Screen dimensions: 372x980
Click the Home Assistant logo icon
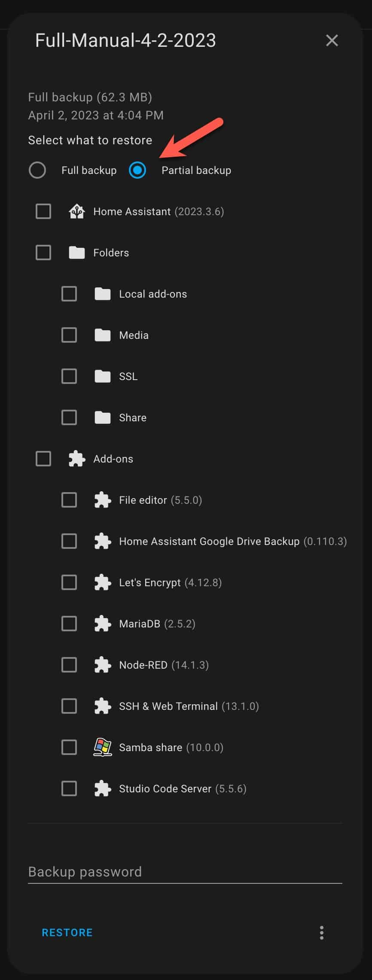(x=77, y=211)
